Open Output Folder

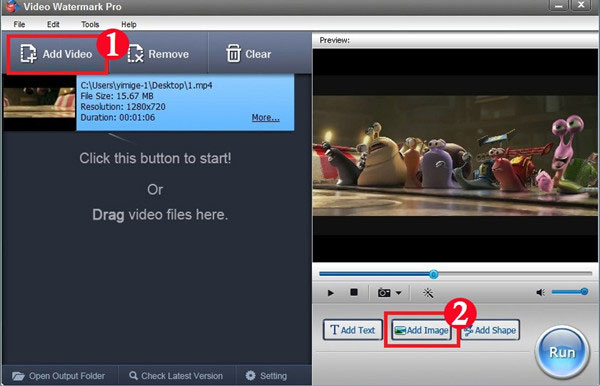(x=58, y=376)
